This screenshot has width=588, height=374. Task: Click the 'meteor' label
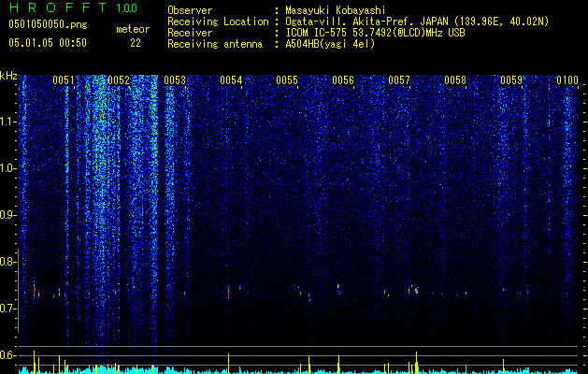(133, 29)
